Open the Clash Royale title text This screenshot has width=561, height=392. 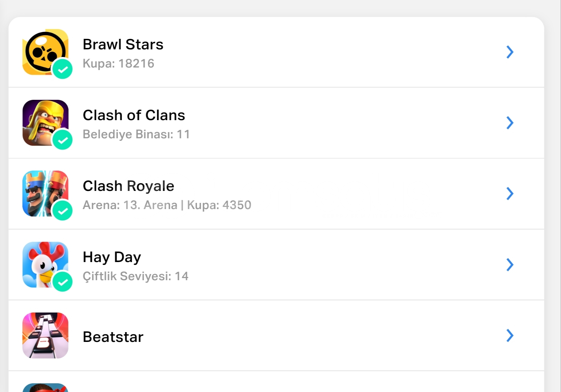point(128,186)
